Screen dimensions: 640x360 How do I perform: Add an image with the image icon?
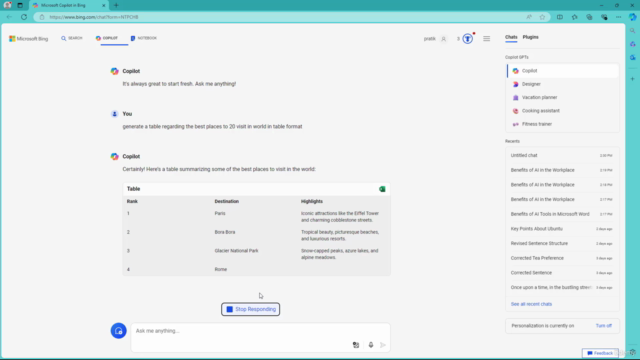(x=356, y=345)
